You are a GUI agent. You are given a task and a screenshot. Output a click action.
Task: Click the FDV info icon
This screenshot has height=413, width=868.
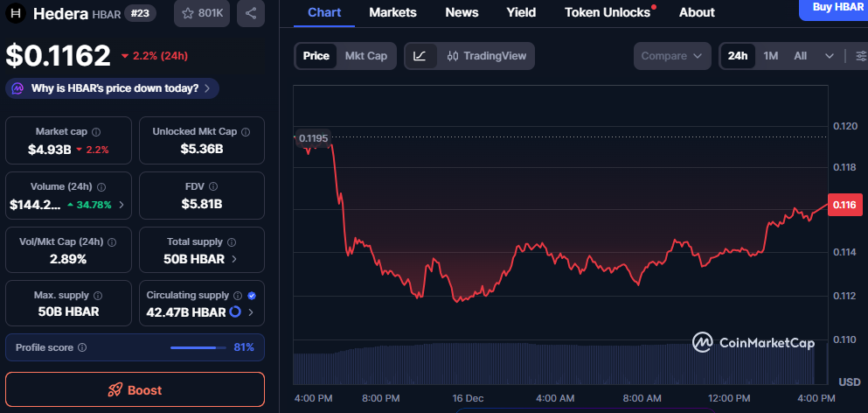214,186
